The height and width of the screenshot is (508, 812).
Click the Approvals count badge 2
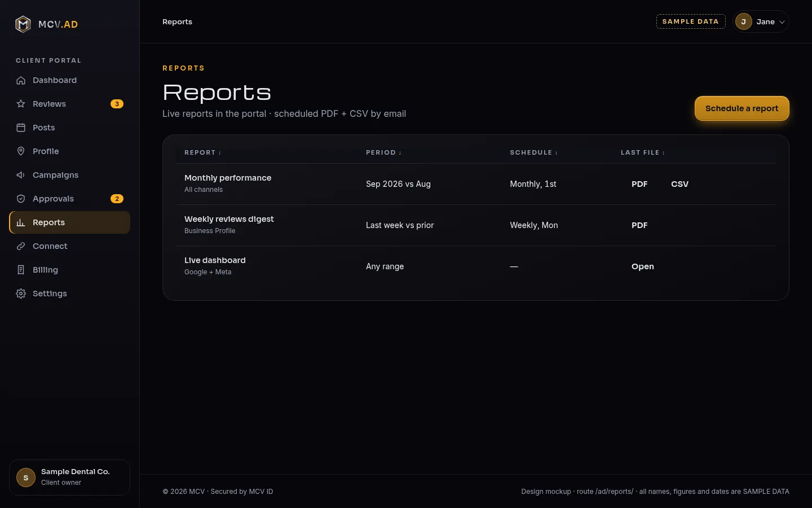[117, 199]
